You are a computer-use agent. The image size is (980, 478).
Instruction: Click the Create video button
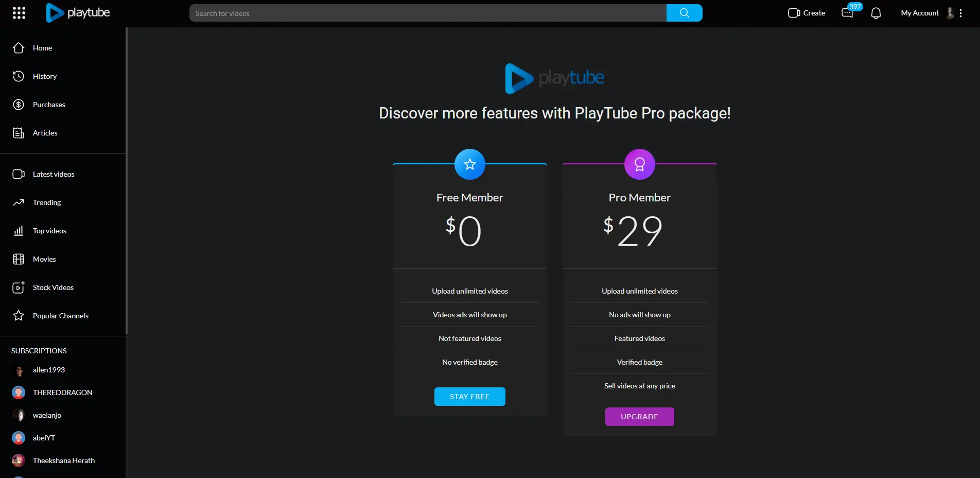point(807,13)
